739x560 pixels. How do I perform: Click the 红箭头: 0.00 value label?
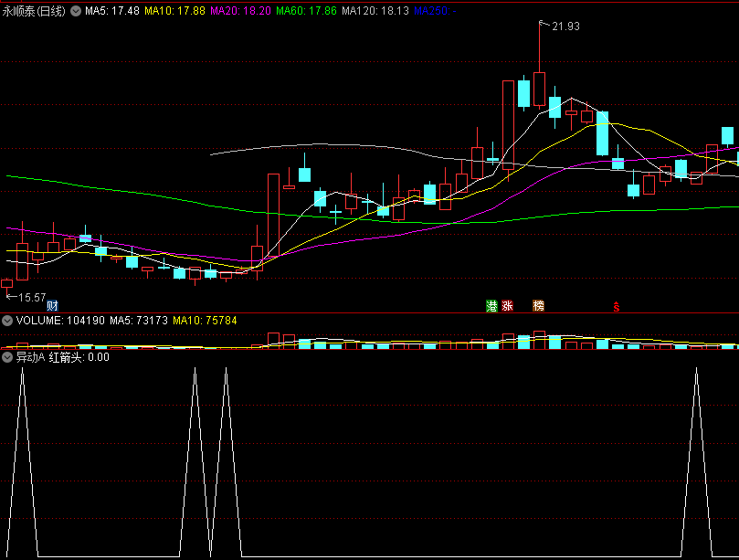(79, 357)
